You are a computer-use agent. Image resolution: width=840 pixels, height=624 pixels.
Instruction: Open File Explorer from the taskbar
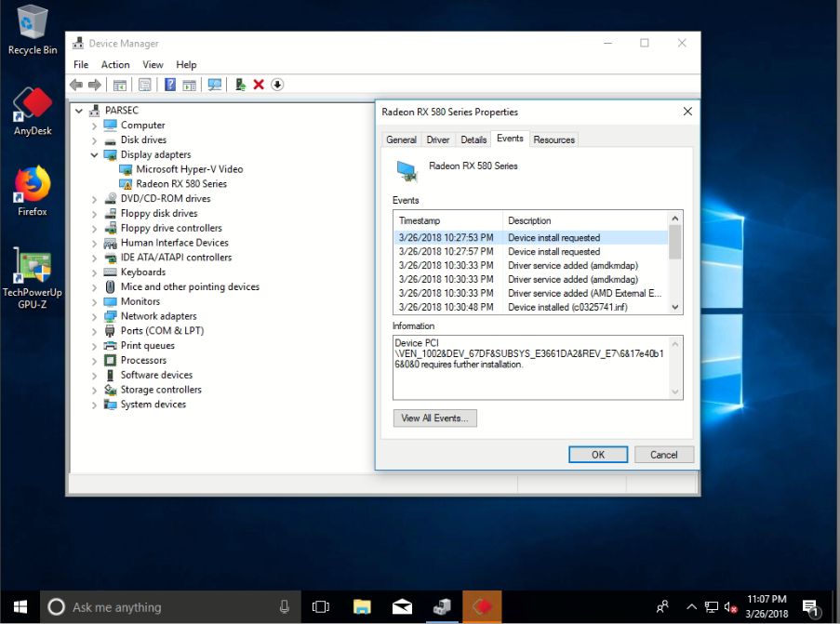tap(362, 607)
